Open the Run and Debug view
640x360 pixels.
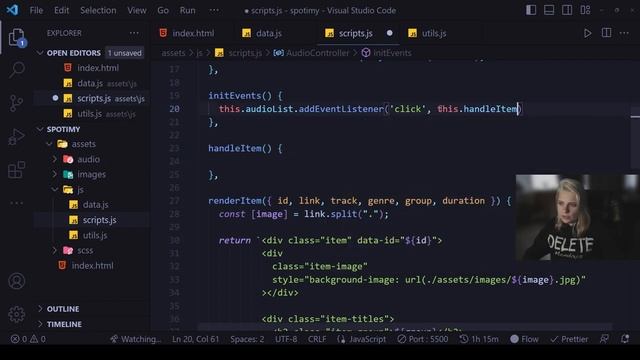(x=17, y=137)
